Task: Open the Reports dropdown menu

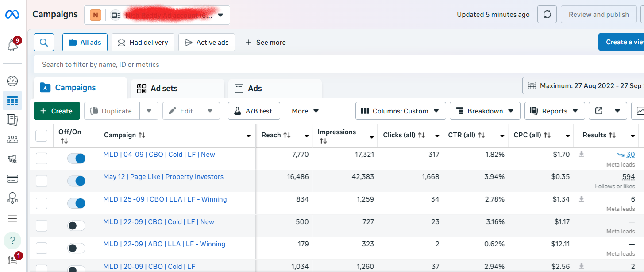Action: [555, 111]
